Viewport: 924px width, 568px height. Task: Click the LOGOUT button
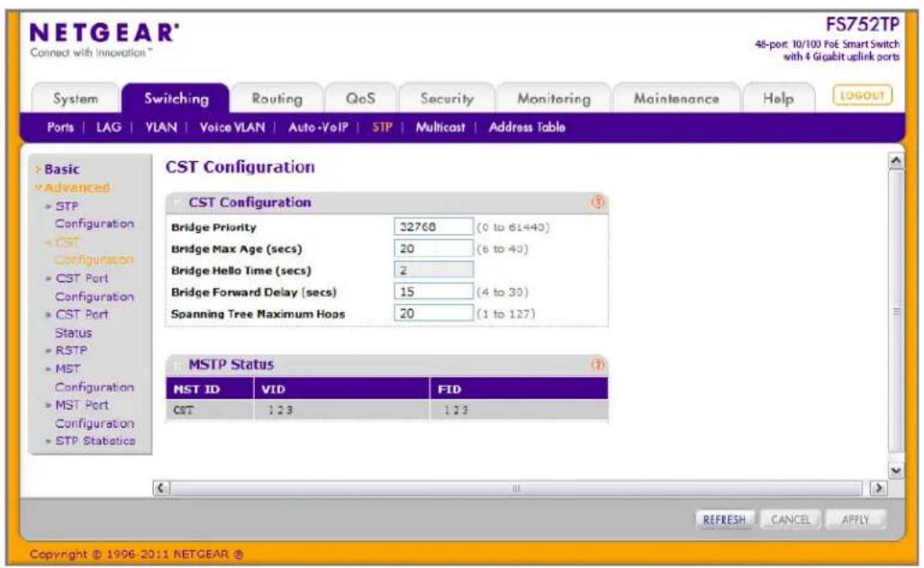(862, 95)
